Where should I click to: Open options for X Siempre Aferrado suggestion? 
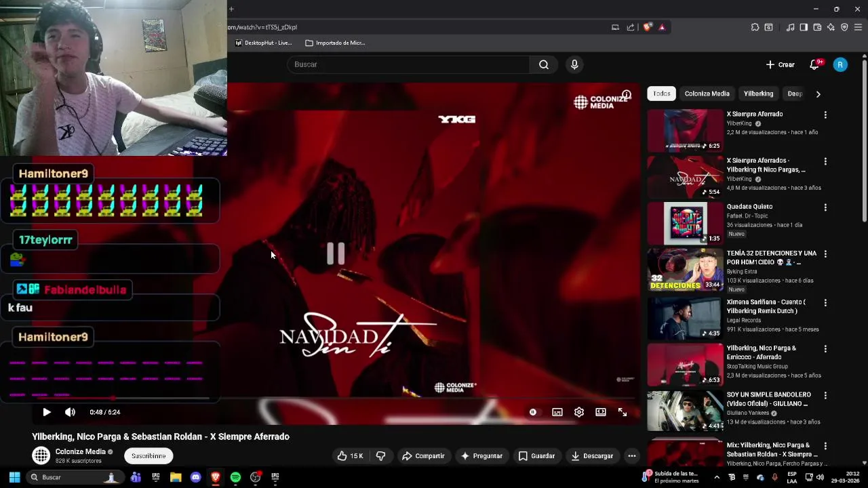click(x=825, y=115)
